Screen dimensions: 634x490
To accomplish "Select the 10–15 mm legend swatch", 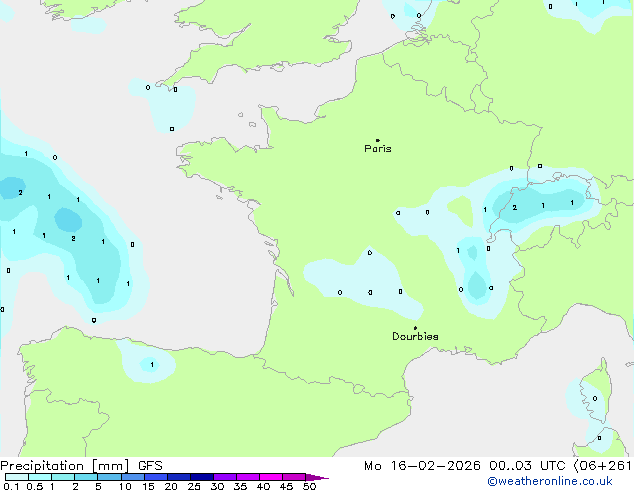I will (132, 477).
